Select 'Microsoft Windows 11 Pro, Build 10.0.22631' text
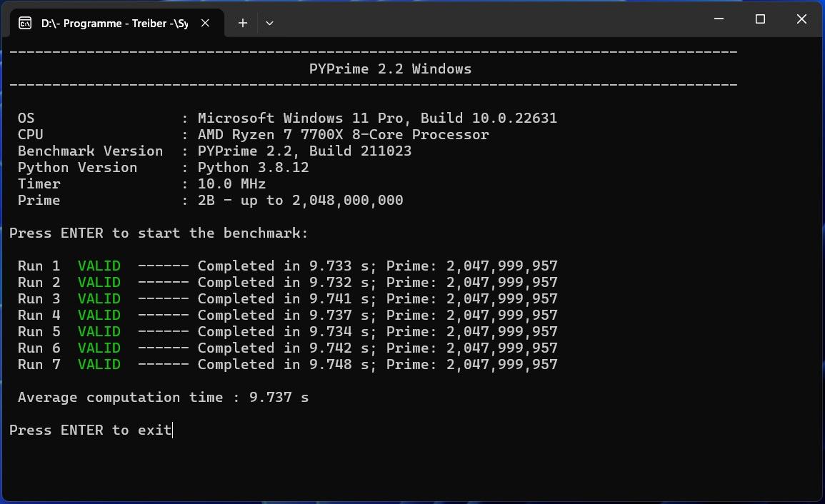Screen dimensions: 825x504 click(x=377, y=118)
